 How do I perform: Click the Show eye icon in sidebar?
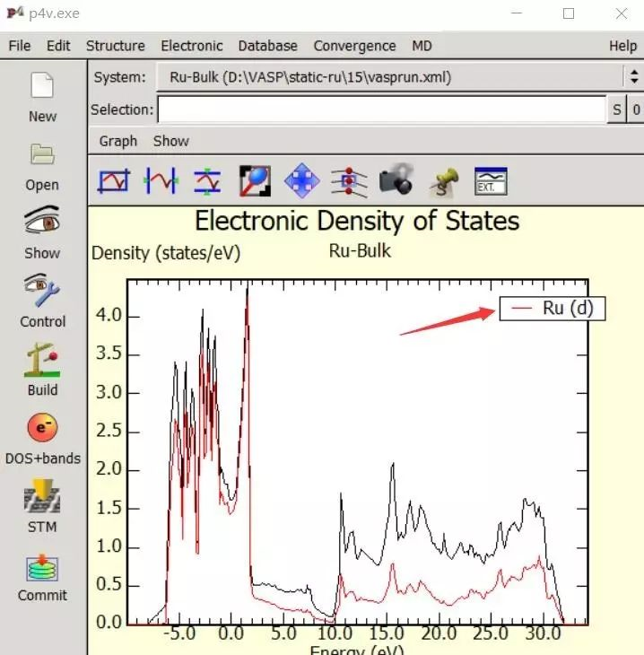point(42,222)
